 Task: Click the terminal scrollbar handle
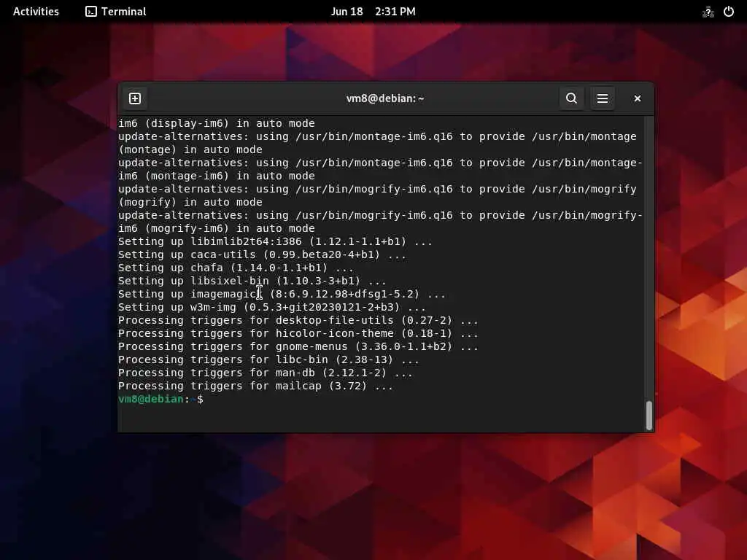coord(649,415)
